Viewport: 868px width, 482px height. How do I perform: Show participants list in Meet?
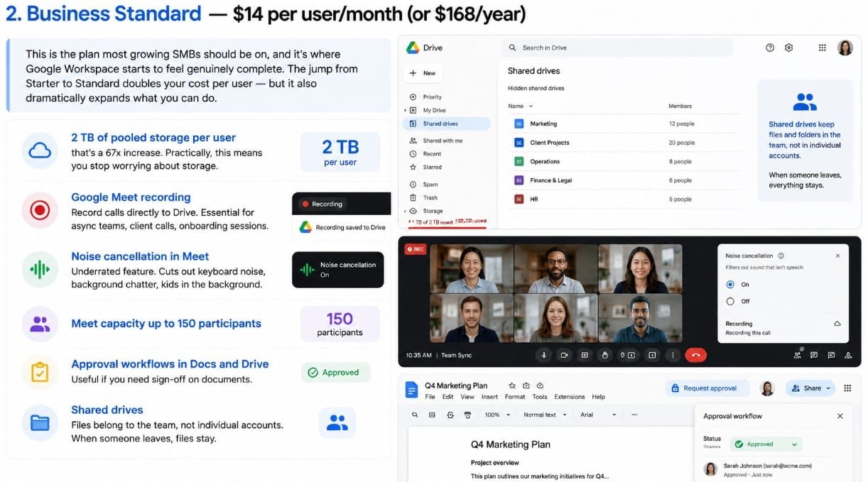[x=799, y=354]
